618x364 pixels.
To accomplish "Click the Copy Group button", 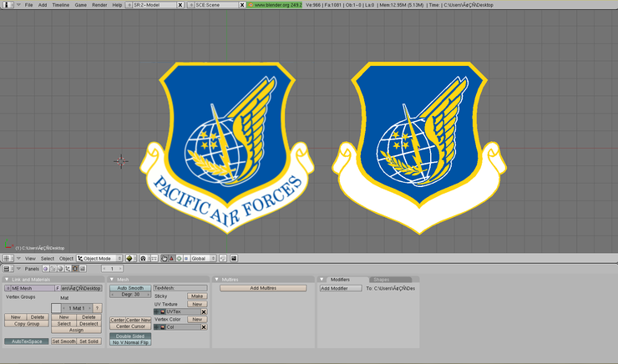I will tap(27, 324).
